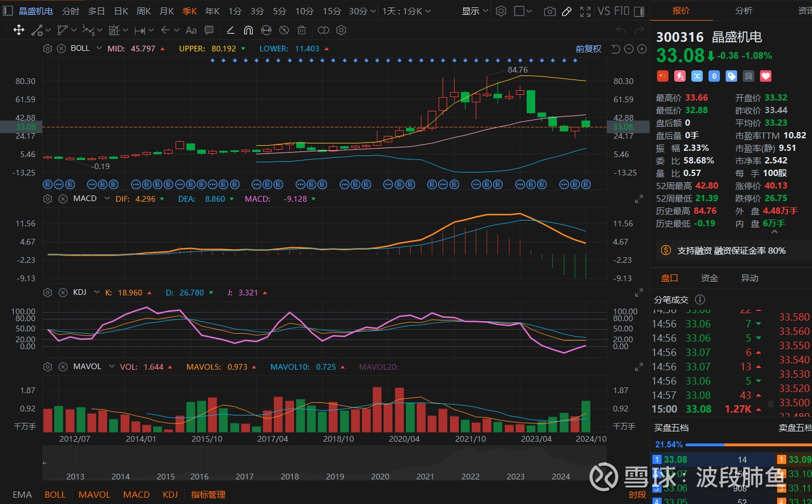Remove the KDJ indicator
Image resolution: width=812 pixels, height=504 pixels.
pos(63,293)
